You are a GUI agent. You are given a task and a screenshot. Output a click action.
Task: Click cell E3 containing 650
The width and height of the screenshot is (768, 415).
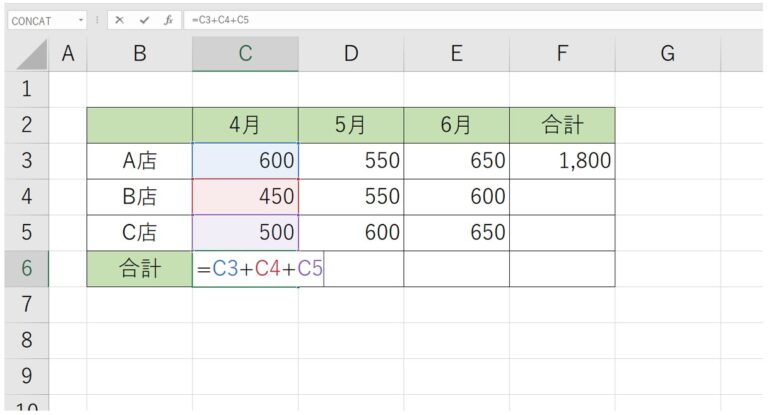(456, 161)
